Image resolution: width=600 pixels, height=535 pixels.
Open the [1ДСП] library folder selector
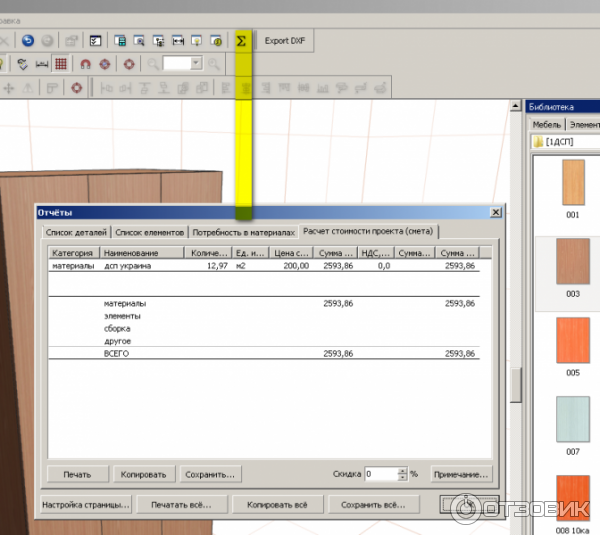(x=560, y=143)
